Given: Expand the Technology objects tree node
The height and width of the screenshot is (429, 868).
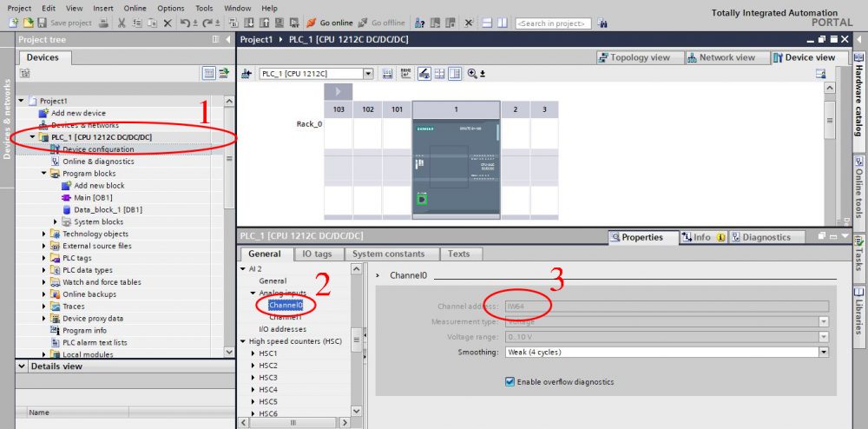Looking at the screenshot, I should (x=44, y=234).
